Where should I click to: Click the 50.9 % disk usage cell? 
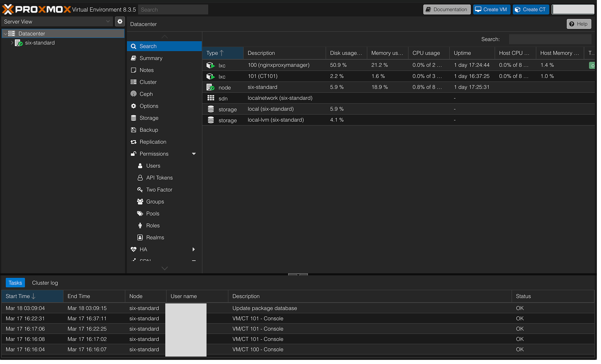click(346, 65)
